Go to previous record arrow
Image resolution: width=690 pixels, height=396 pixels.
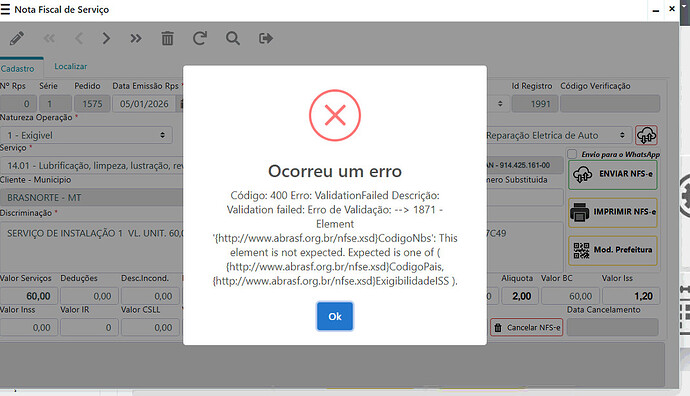(x=79, y=38)
